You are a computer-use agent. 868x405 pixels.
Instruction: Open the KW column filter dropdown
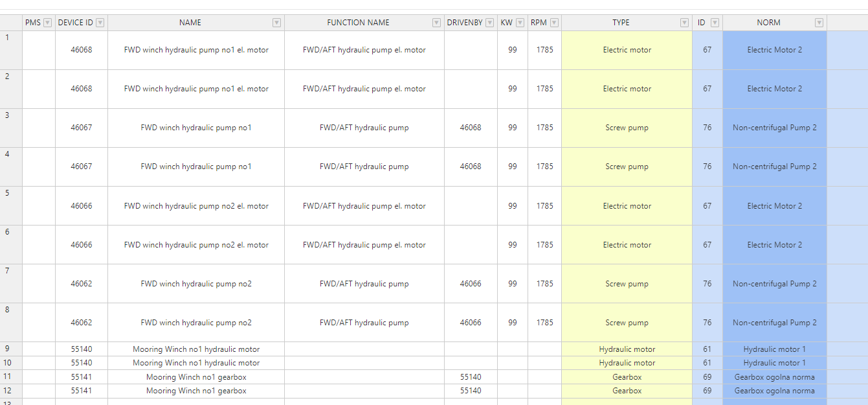click(x=520, y=23)
